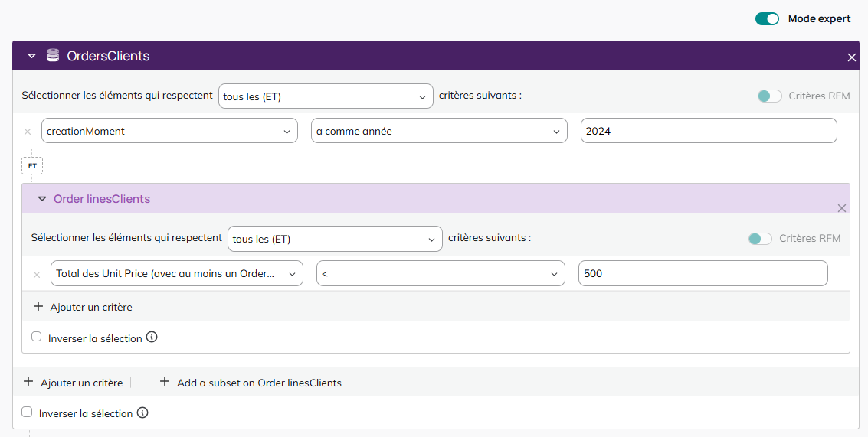Screen dimensions: 868x437
Task: Check the bottom Inverser la sélection checkbox
Action: point(27,412)
